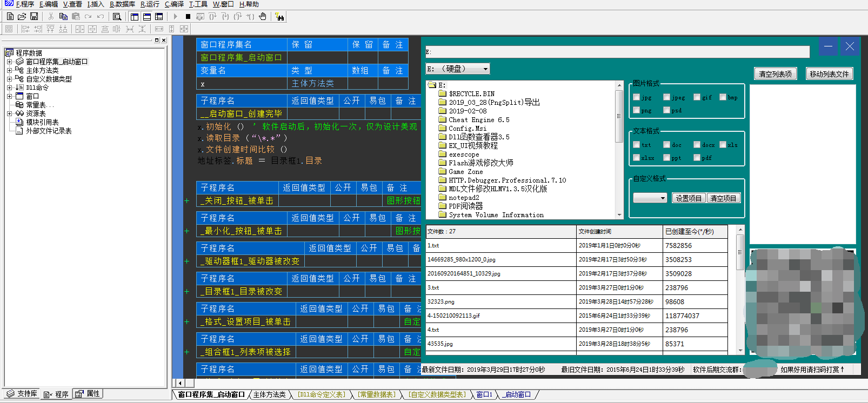Enable the pdf format checkbox
868x403 pixels.
pyautogui.click(x=697, y=158)
